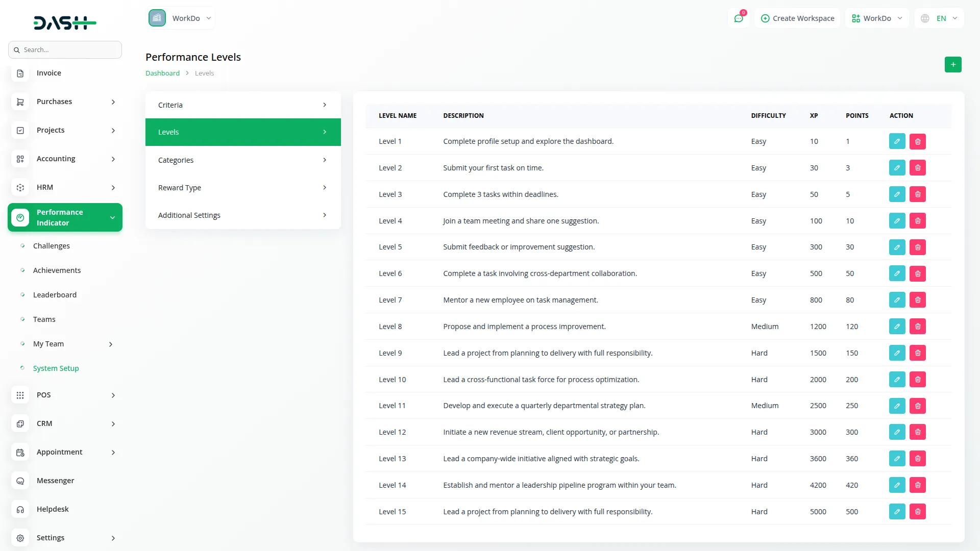Expand the Projects sidebar chevron
Viewport: 980px width, 551px height.
113,131
